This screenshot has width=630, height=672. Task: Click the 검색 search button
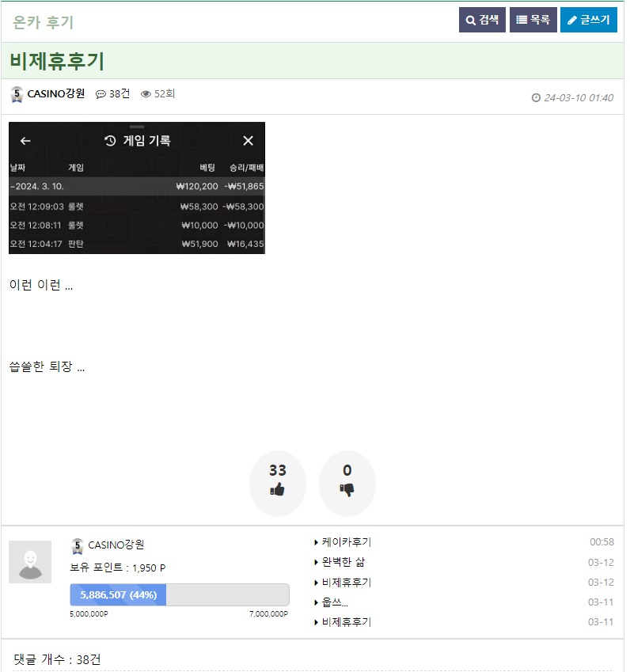[482, 20]
